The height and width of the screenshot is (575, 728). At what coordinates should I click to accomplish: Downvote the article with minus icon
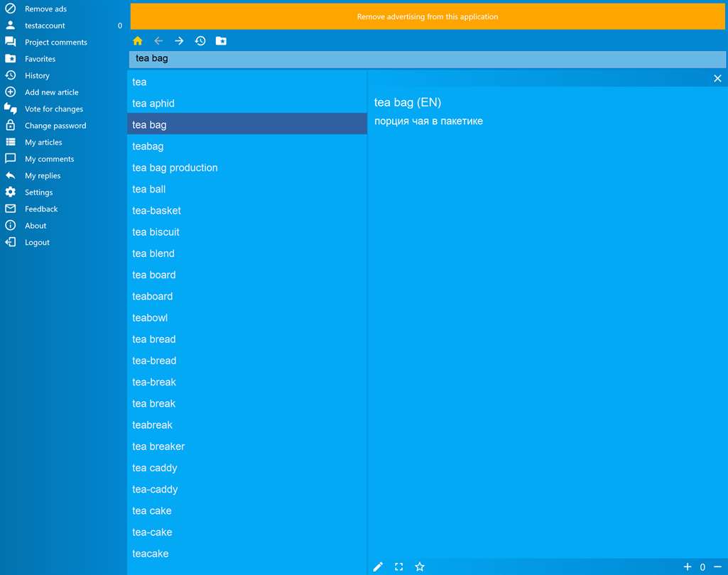click(x=718, y=566)
